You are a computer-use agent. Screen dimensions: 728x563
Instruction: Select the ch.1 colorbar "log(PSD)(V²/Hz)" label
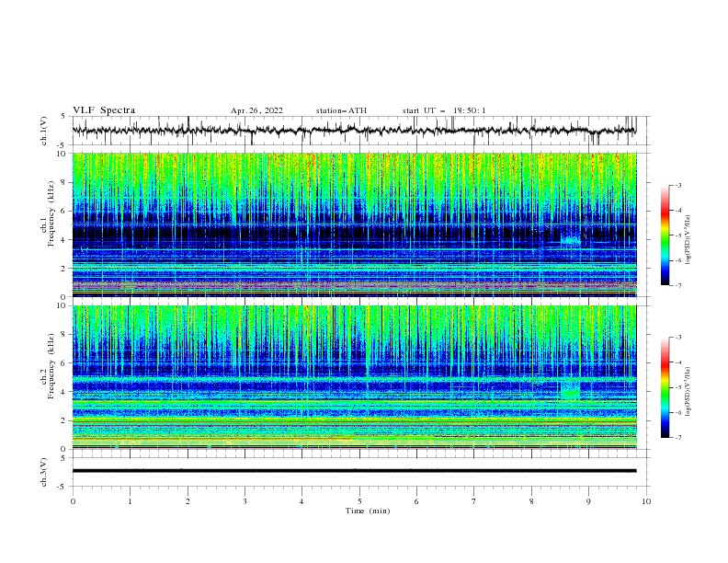click(x=688, y=240)
